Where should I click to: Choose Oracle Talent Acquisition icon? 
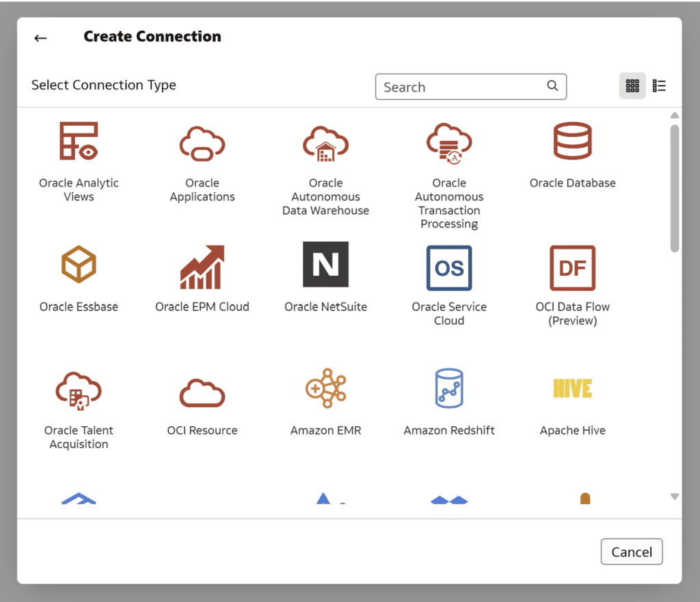click(79, 390)
